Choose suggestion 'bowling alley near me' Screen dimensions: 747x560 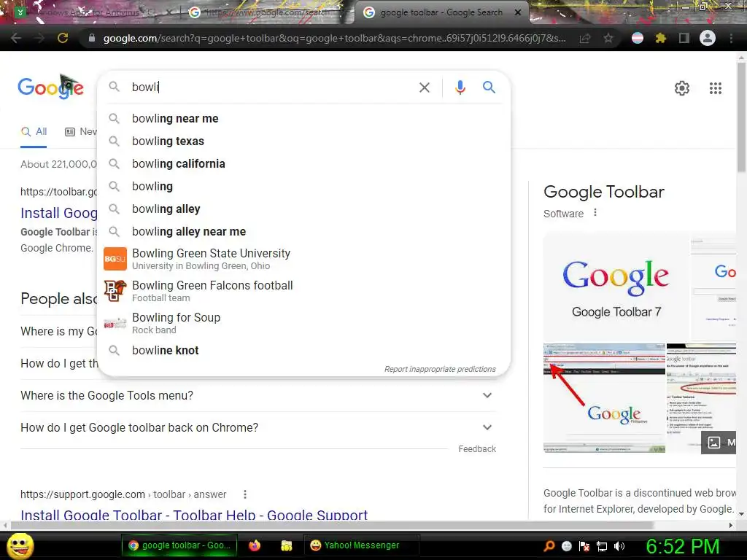304,231
